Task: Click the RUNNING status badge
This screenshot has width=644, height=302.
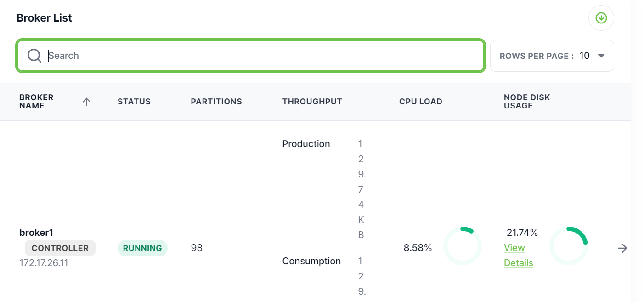Action: [142, 248]
